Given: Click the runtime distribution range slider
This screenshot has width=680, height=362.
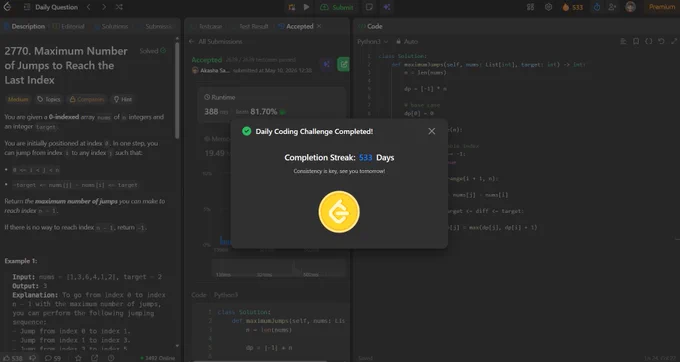Looking at the screenshot, I should click(278, 268).
